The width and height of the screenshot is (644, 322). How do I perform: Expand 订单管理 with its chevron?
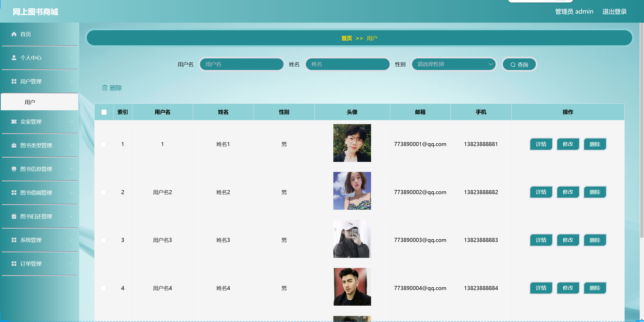pos(71,264)
